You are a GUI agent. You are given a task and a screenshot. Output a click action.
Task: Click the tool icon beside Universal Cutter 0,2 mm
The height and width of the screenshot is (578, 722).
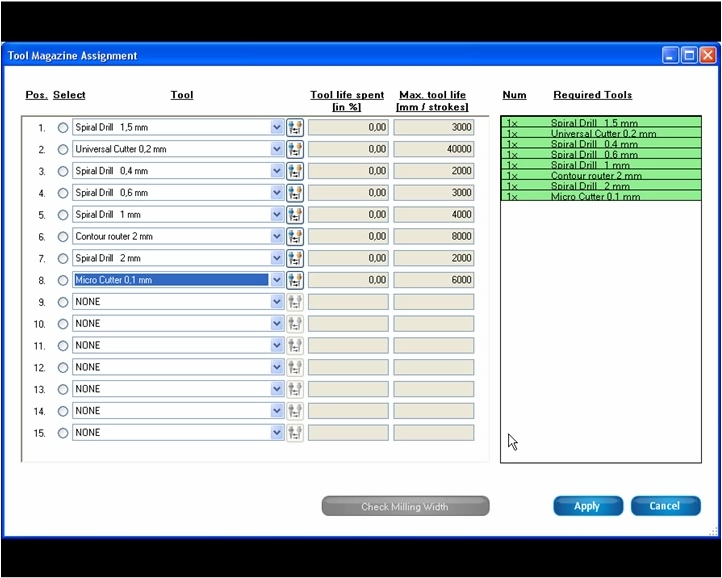295,149
